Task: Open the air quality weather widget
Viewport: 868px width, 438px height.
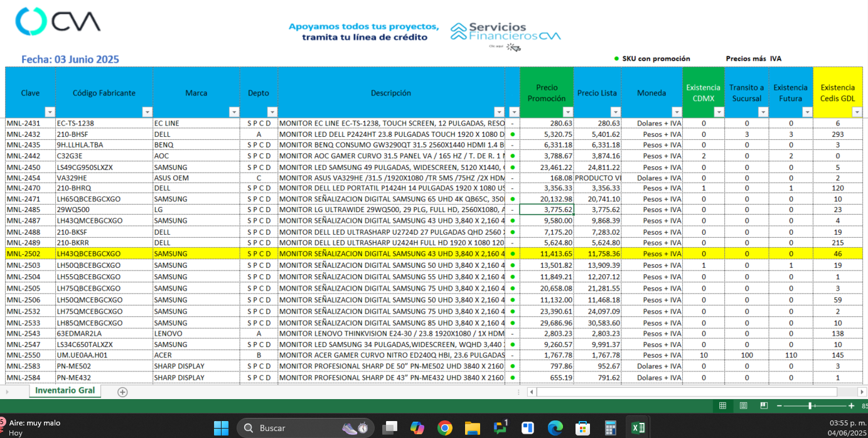Action: (31, 428)
